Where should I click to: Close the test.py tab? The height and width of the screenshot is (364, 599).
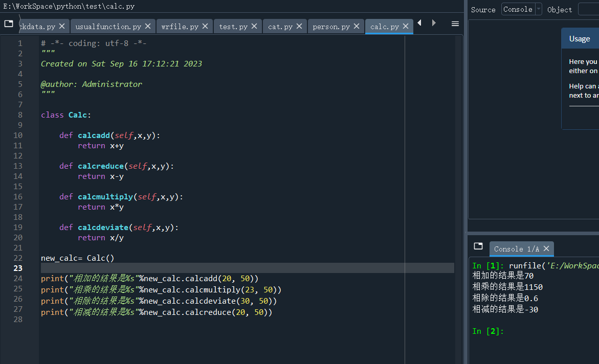tap(254, 27)
